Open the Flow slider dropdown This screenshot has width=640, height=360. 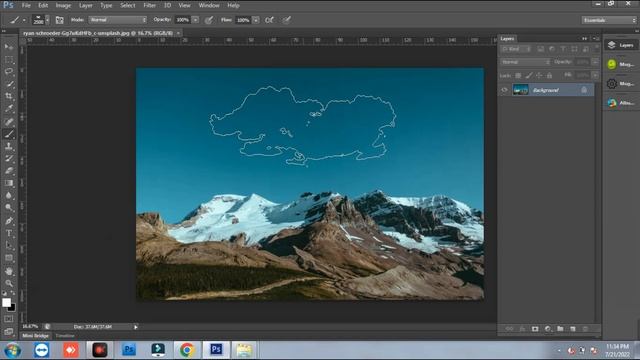(256, 20)
